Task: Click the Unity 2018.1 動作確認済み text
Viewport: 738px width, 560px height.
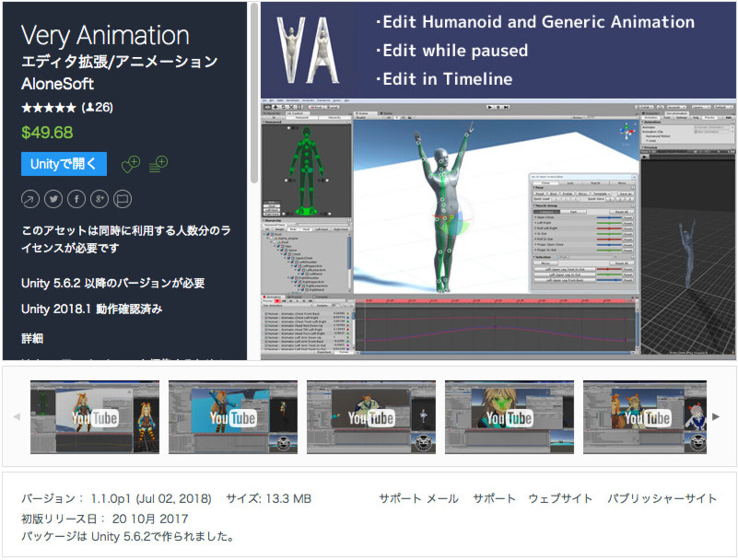Action: 92,309
